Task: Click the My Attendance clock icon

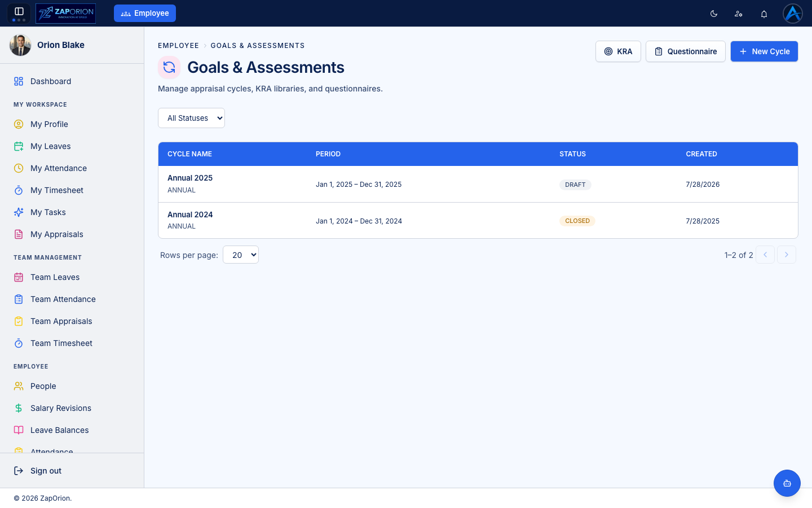Action: 19,168
